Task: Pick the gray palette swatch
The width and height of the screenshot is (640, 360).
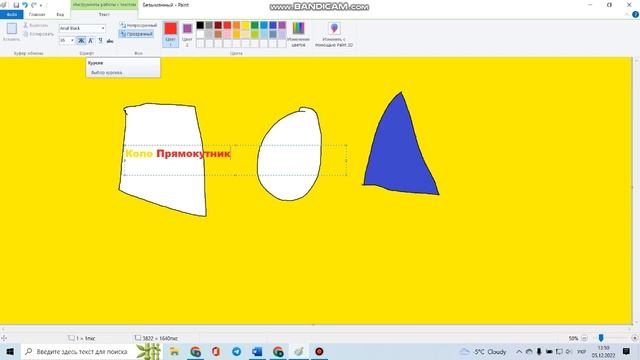Action: (x=209, y=25)
